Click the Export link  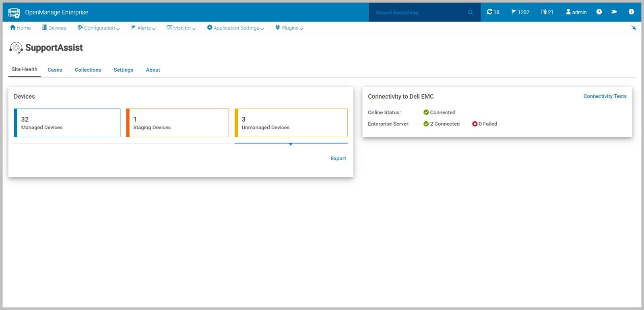pos(338,159)
